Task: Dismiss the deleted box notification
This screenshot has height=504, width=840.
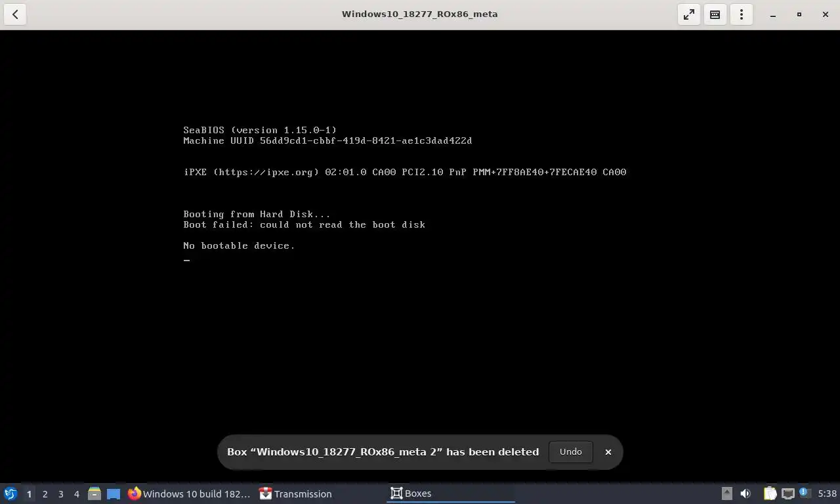Action: 608,452
